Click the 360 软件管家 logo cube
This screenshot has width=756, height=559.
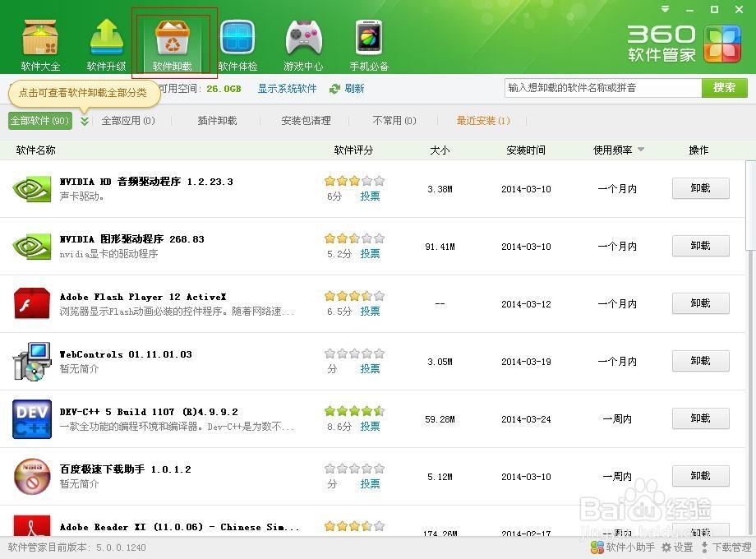721,44
